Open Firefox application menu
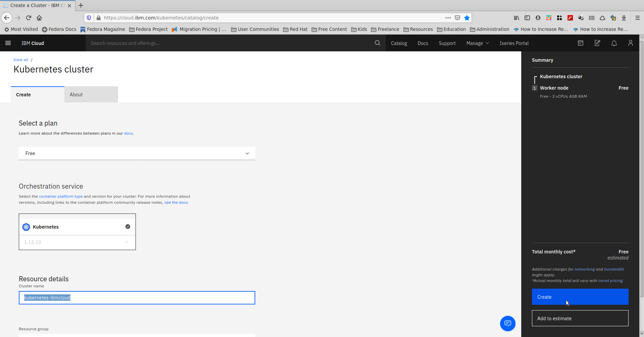Screen dimensions: 644x337 coord(638,18)
